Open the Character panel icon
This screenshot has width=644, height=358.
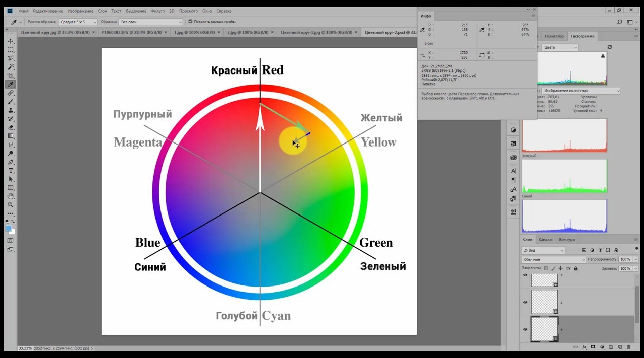pyautogui.click(x=513, y=171)
